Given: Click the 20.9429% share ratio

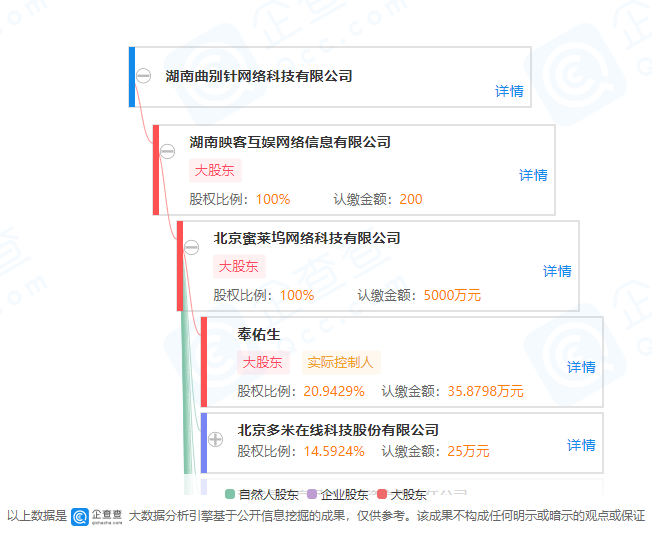Looking at the screenshot, I should pos(334,391).
